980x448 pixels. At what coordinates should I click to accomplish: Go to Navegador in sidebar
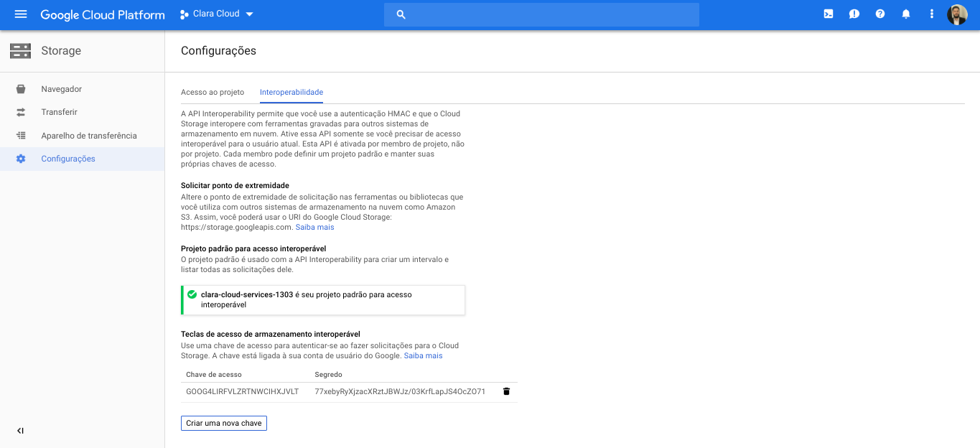[83, 89]
